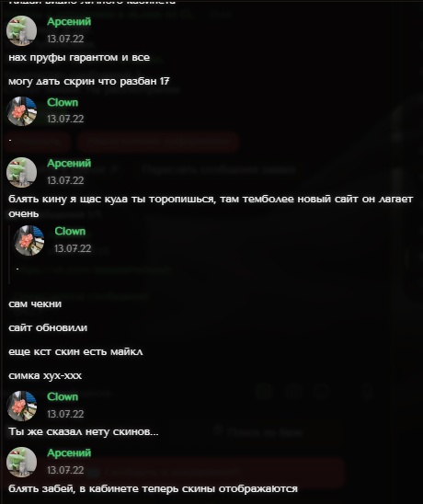Click the 13.07.22 date inside the quoted reply
The width and height of the screenshot is (423, 504).
pyautogui.click(x=73, y=248)
